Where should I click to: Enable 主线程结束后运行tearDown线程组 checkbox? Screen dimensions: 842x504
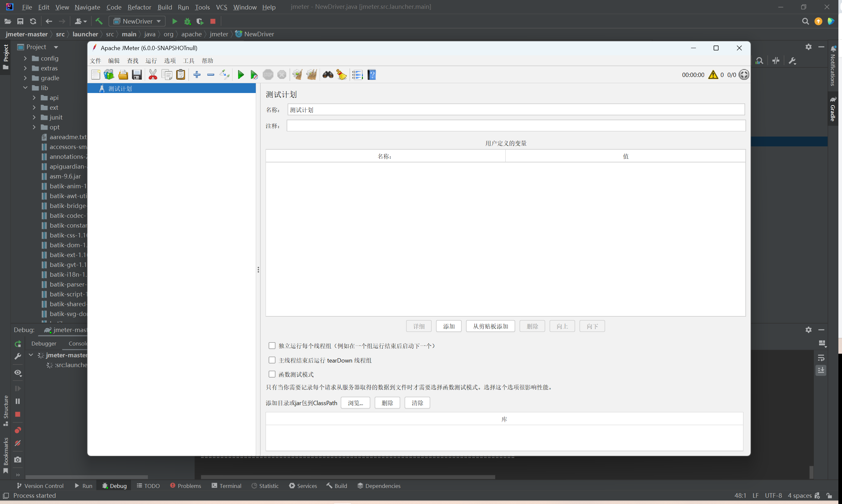pyautogui.click(x=272, y=360)
